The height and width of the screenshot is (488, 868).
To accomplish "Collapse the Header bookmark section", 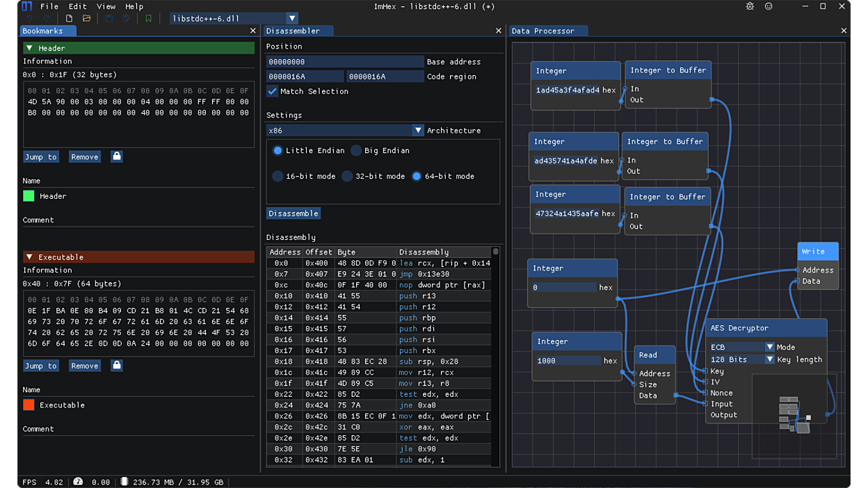I will tap(29, 48).
